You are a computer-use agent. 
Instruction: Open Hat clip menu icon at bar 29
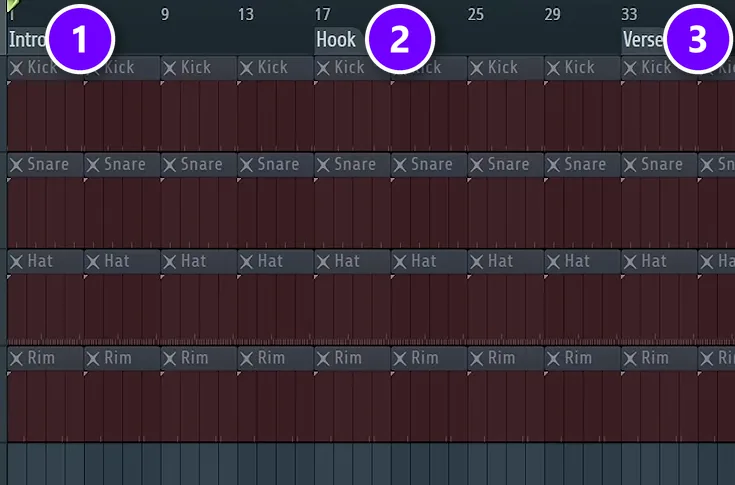[553, 262]
